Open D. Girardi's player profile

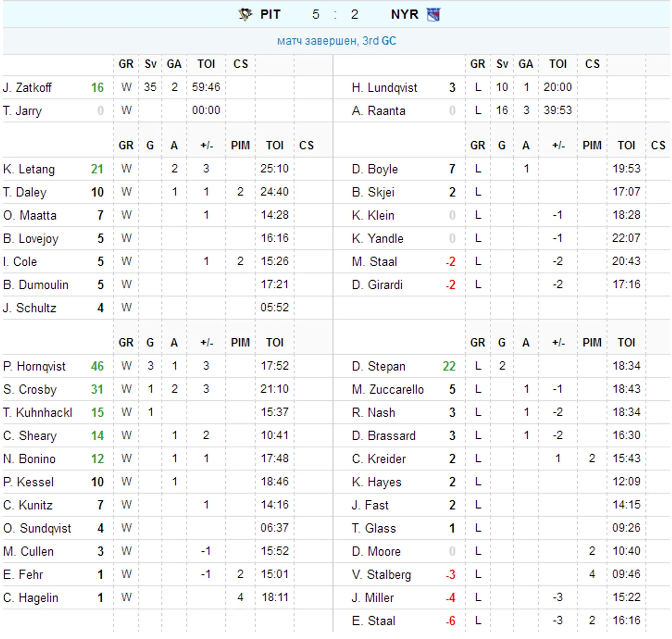point(377,285)
